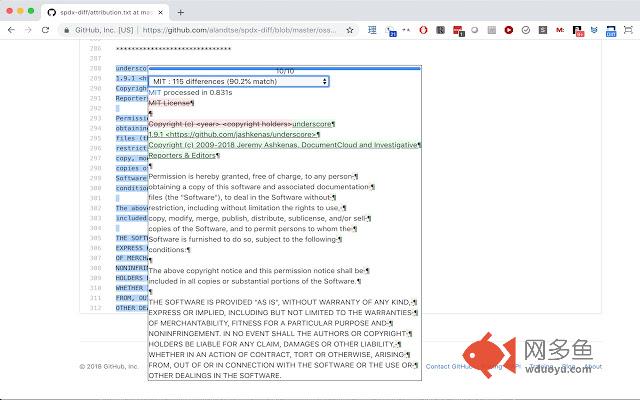Screen dimensions: 640x400
Task: Click the small A text-size extension icon
Action: pyautogui.click(x=406, y=30)
